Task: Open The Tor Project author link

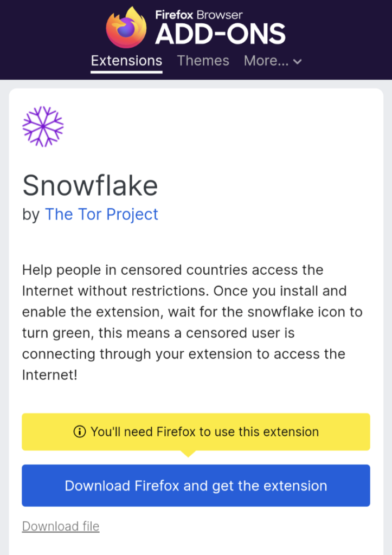Action: (x=101, y=214)
